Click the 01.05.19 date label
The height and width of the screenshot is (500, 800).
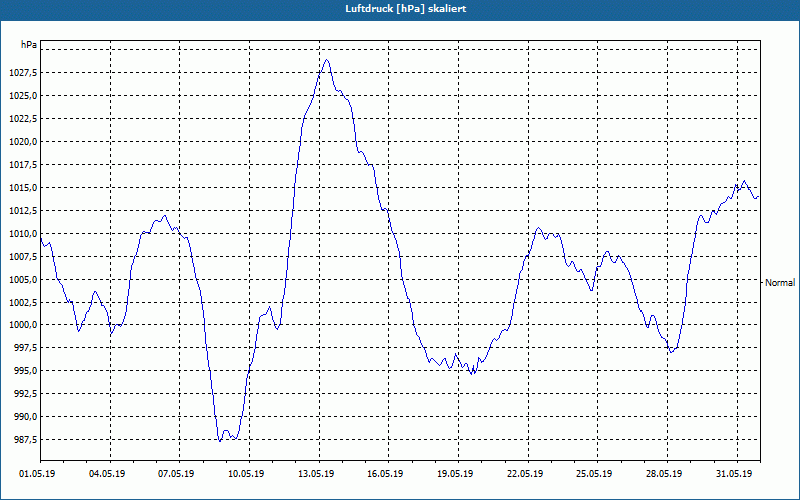37,474
